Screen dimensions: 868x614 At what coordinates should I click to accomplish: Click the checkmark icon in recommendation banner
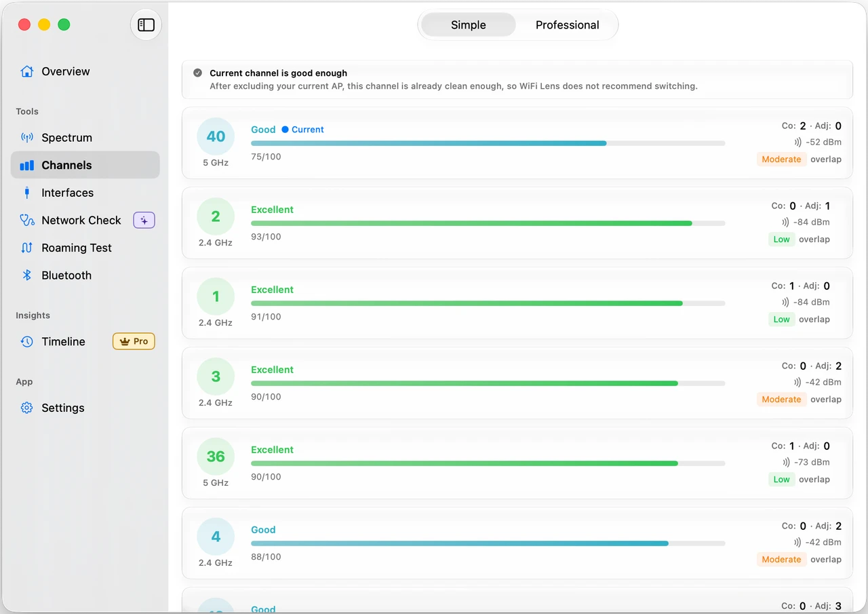[x=197, y=73]
